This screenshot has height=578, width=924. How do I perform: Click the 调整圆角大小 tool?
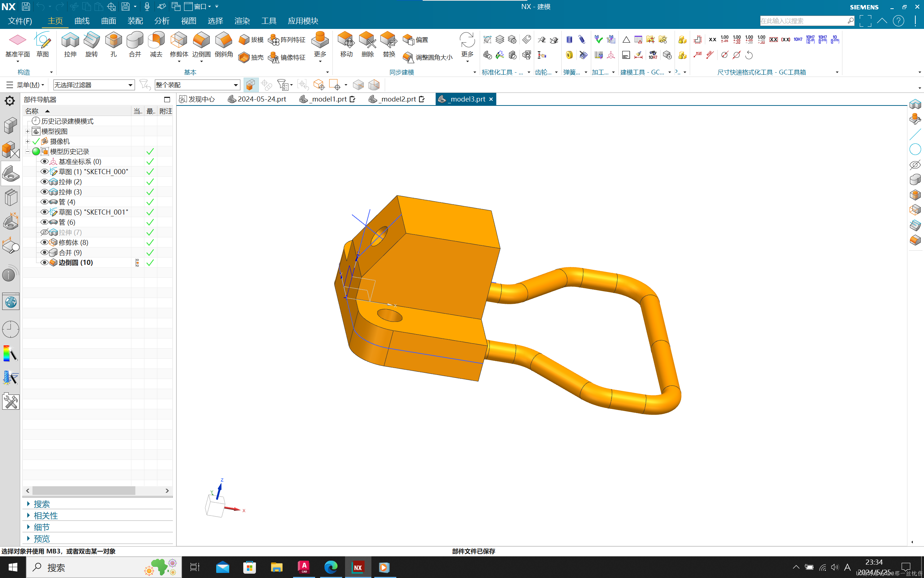[x=428, y=57]
